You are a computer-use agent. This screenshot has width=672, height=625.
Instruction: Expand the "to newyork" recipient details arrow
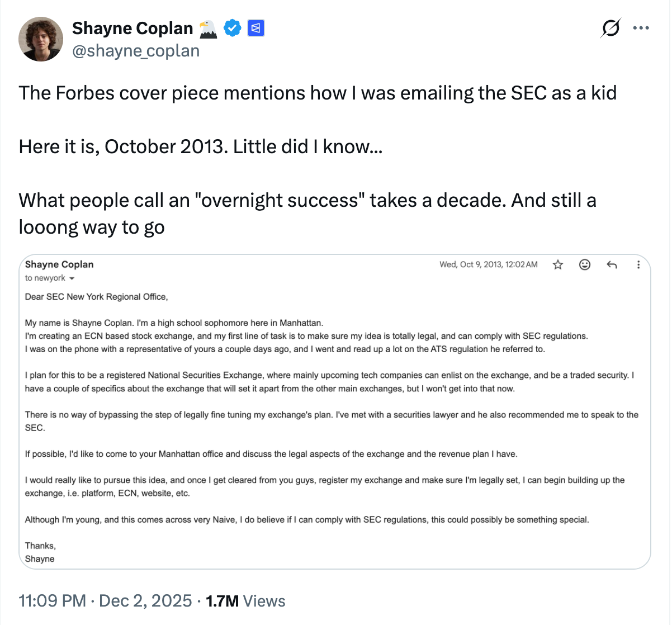(x=72, y=278)
